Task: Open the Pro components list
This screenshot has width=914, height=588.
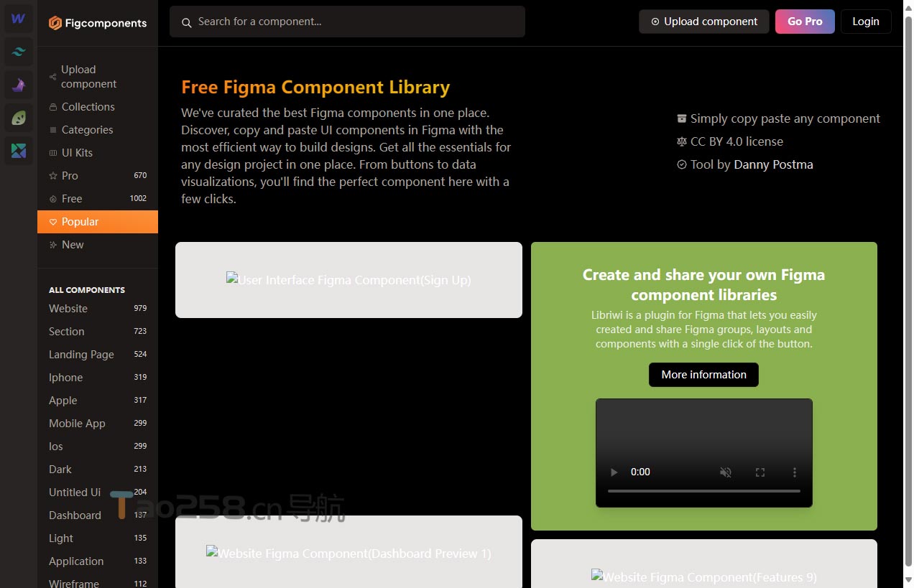Action: [x=98, y=176]
